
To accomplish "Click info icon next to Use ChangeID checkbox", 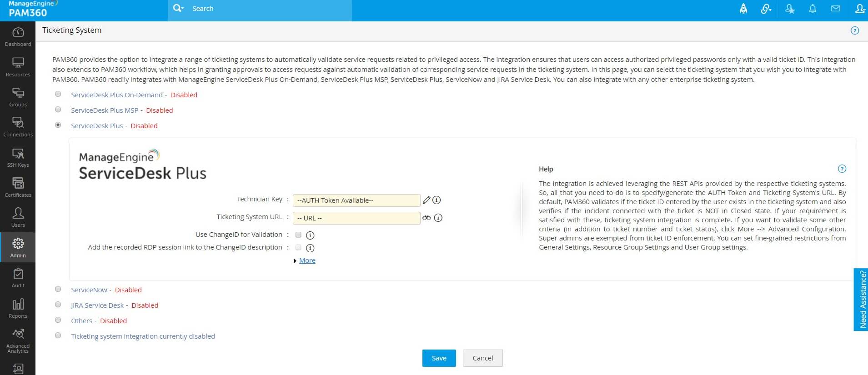I will (x=310, y=235).
